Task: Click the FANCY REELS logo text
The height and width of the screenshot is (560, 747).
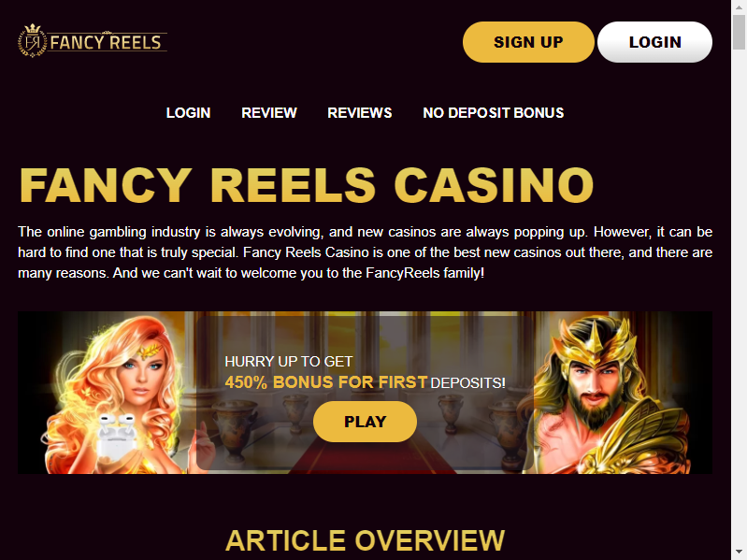Action: click(106, 42)
